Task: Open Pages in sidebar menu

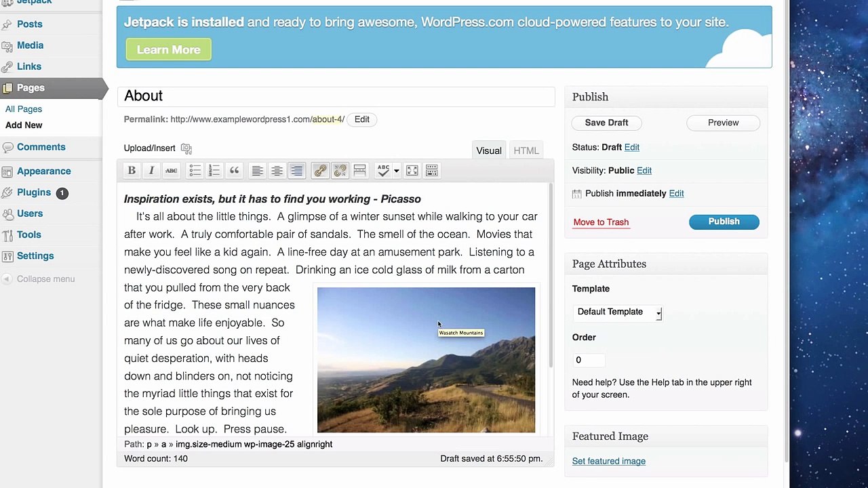Action: [x=31, y=87]
